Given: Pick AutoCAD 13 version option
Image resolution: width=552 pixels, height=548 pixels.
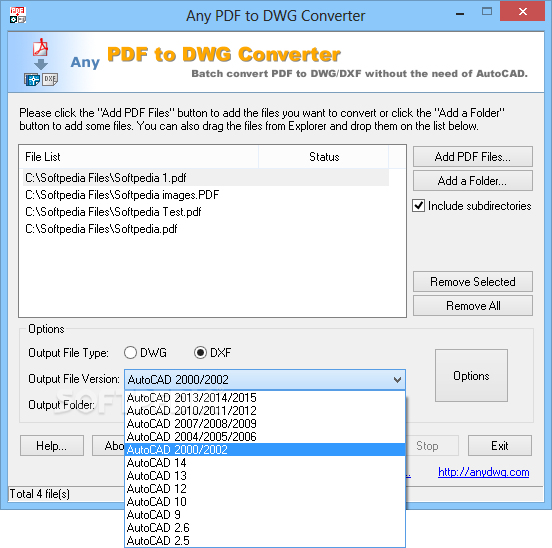Looking at the screenshot, I should (265, 476).
